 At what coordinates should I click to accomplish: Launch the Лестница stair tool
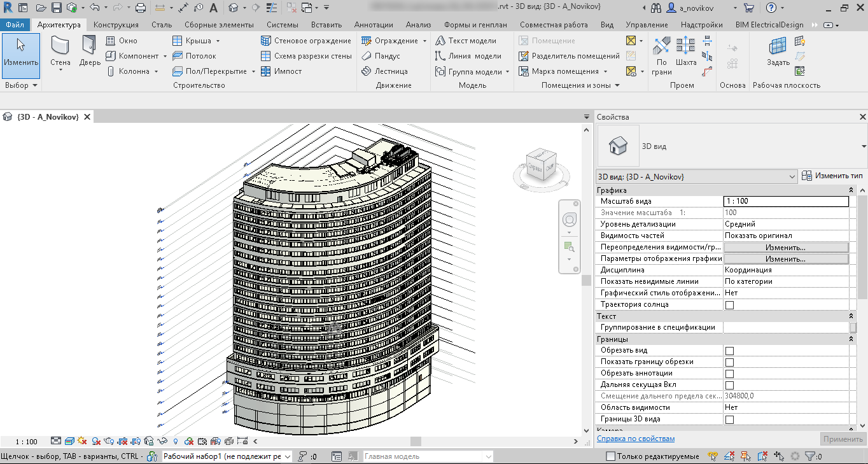click(384, 71)
